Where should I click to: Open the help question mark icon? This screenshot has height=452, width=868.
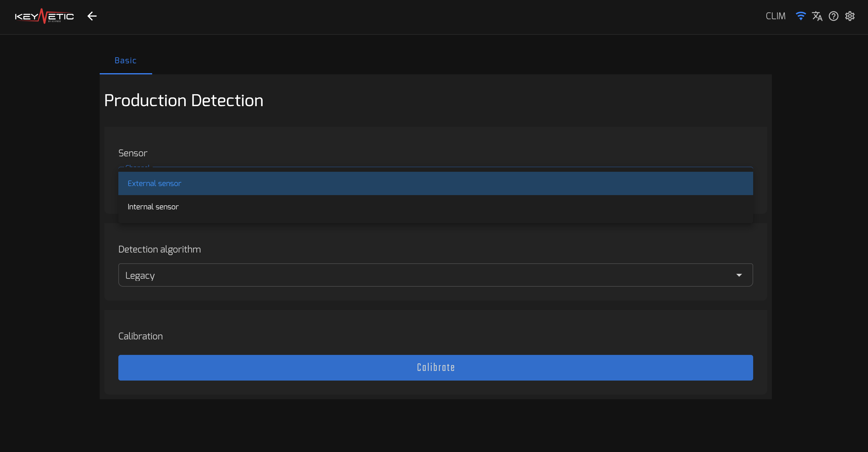(834, 16)
